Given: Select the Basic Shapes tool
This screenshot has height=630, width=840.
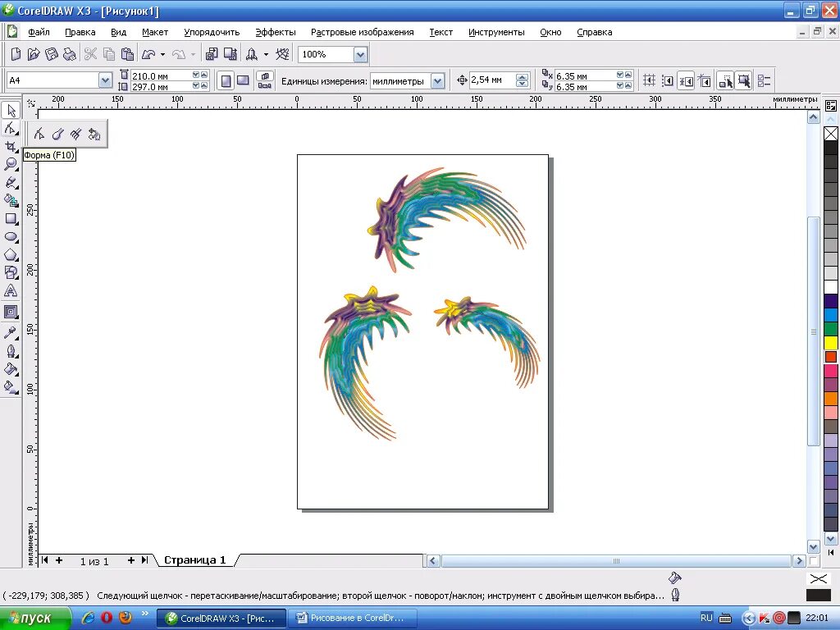Looking at the screenshot, I should [x=11, y=272].
